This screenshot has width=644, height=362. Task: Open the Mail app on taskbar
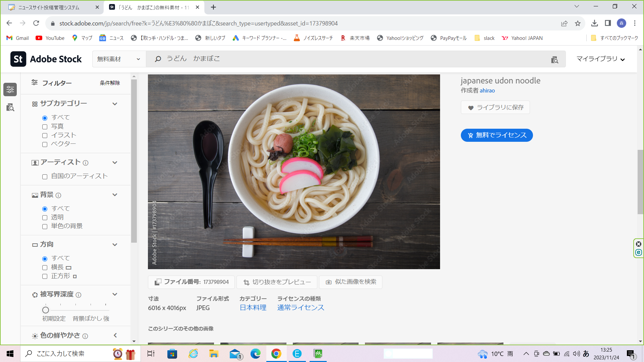pyautogui.click(x=235, y=354)
